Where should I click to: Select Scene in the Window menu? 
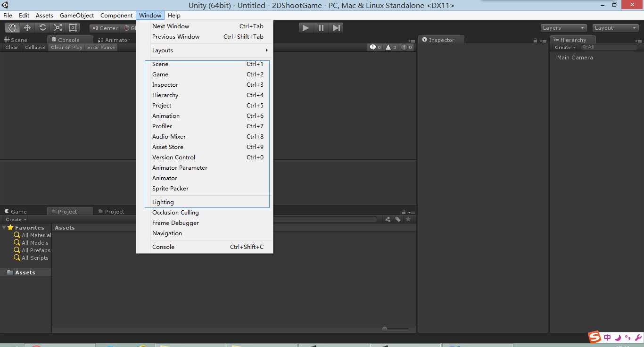tap(205, 64)
